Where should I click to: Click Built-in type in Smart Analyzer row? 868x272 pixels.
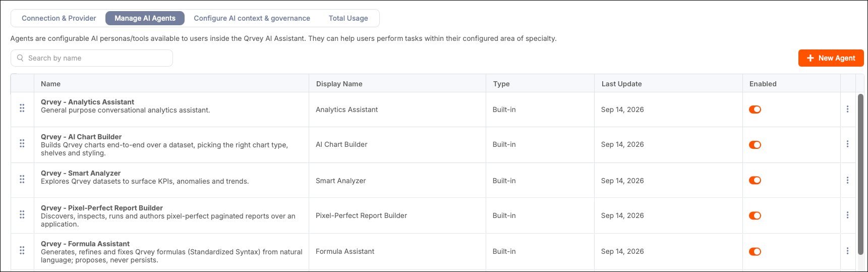[x=504, y=181]
